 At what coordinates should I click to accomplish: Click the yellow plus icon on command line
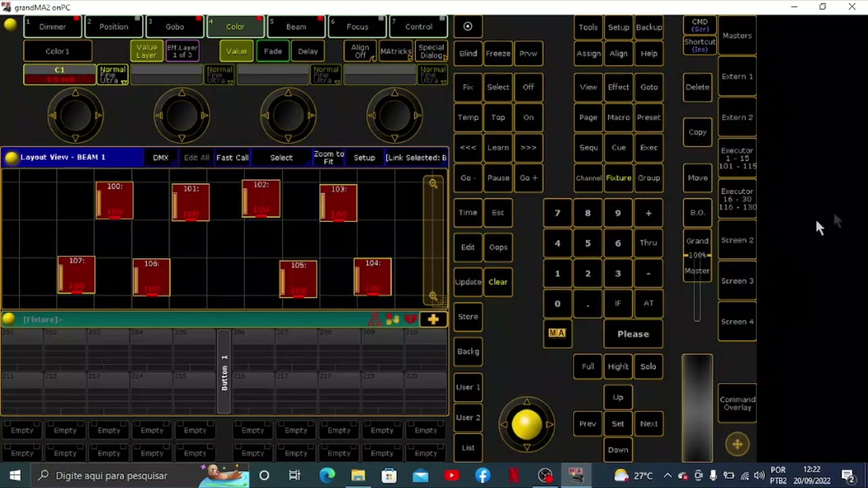433,319
